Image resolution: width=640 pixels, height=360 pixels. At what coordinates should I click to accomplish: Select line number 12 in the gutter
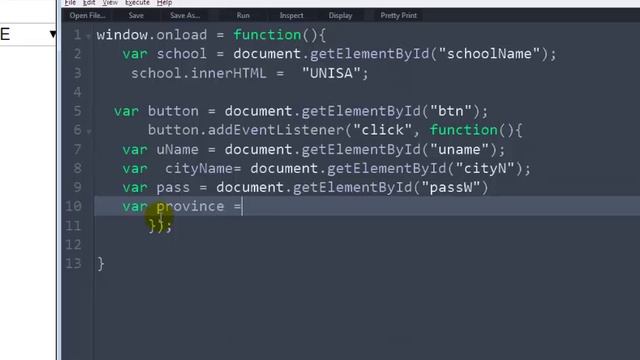point(73,244)
